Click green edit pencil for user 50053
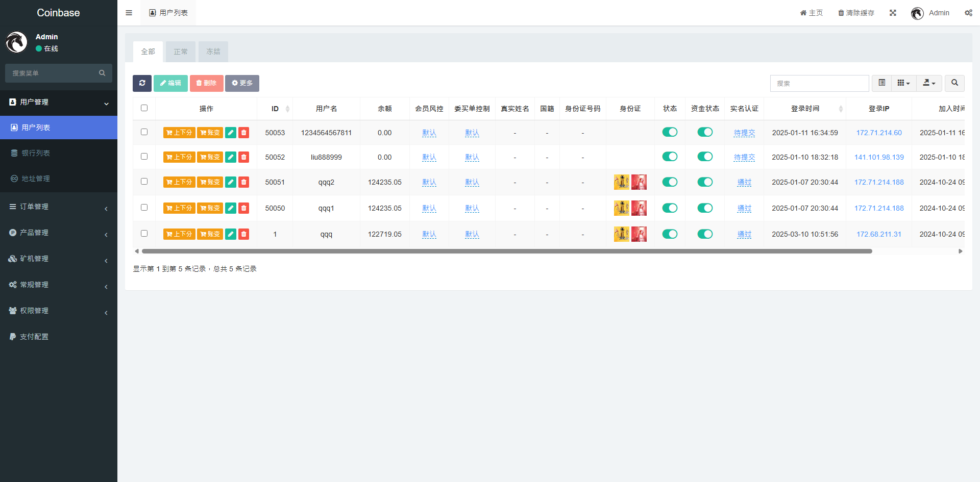The image size is (980, 482). [x=231, y=133]
